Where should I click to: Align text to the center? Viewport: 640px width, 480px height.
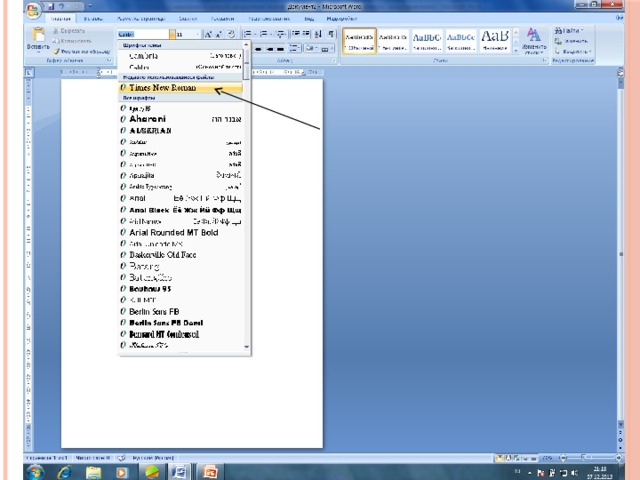pyautogui.click(x=258, y=49)
